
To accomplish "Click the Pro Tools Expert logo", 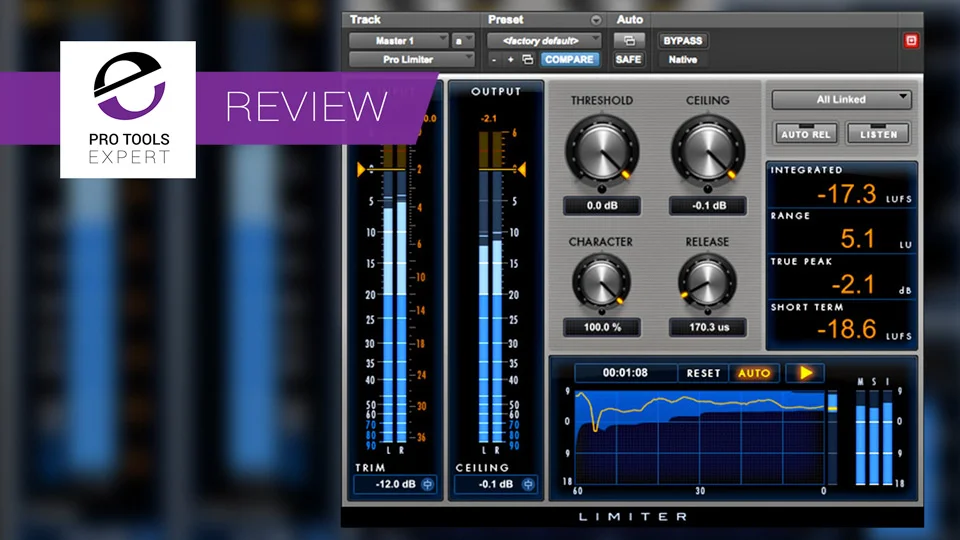I will click(x=128, y=110).
